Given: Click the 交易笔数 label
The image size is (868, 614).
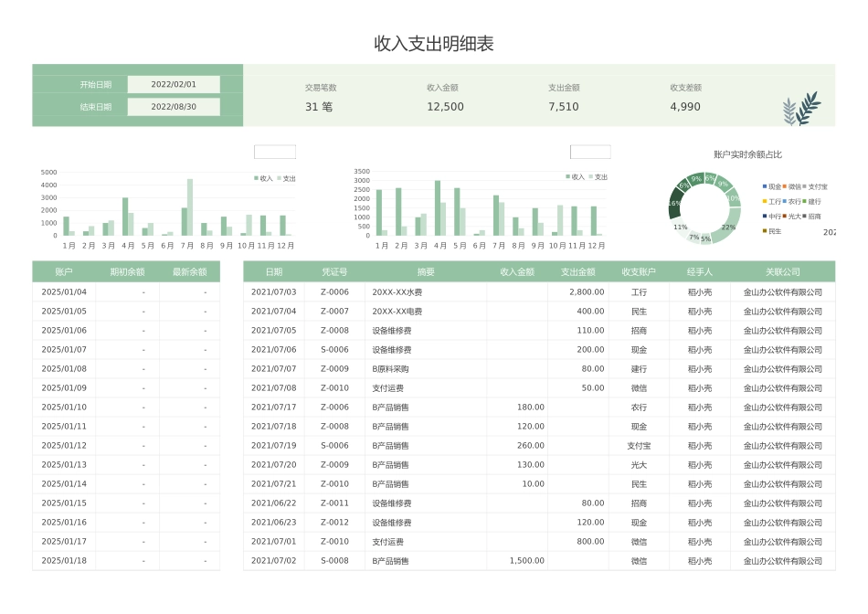Looking at the screenshot, I should coord(321,88).
